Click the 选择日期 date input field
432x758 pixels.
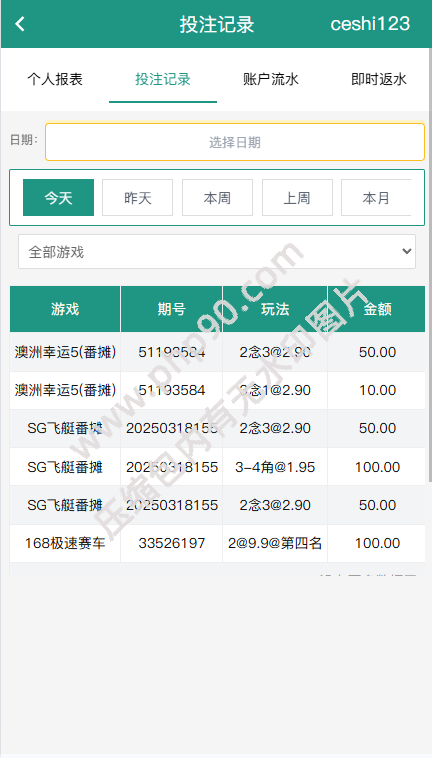click(x=235, y=142)
